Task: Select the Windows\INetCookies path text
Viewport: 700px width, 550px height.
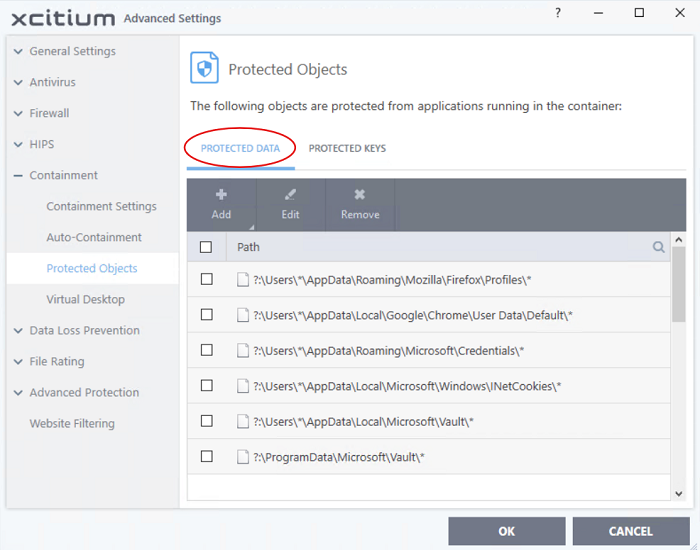Action: click(x=407, y=386)
